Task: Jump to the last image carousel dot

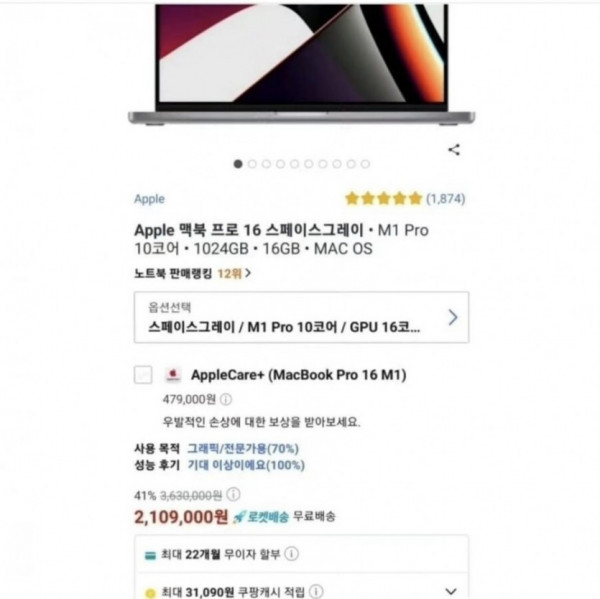Action: point(365,164)
